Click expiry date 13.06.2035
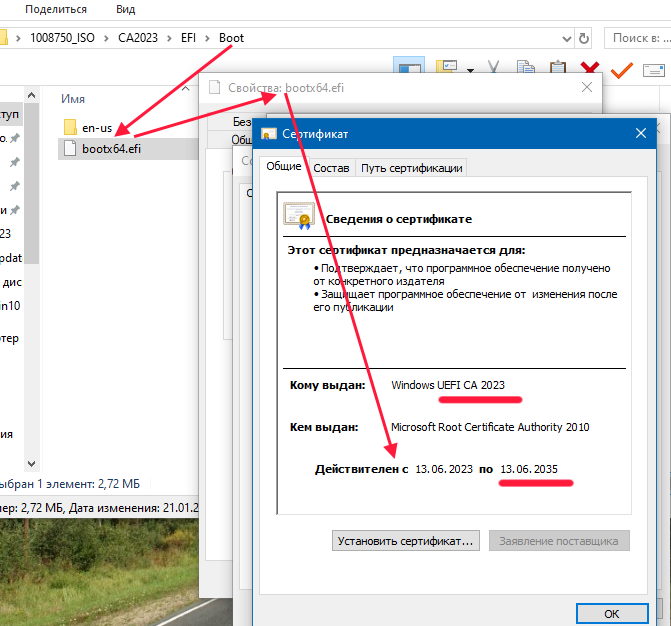 529,469
